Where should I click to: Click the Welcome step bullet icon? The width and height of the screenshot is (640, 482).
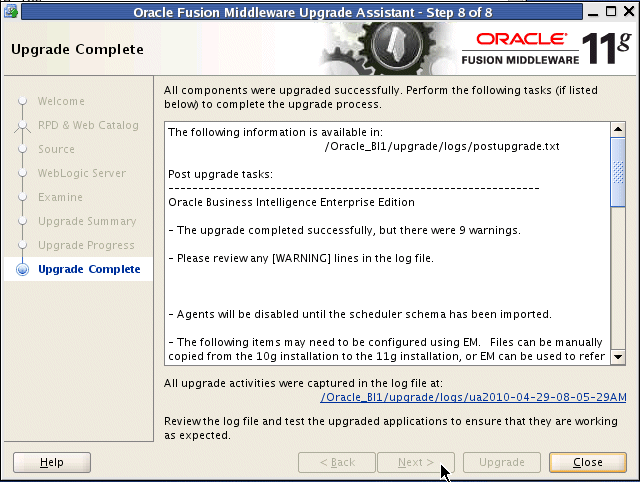pyautogui.click(x=22, y=101)
